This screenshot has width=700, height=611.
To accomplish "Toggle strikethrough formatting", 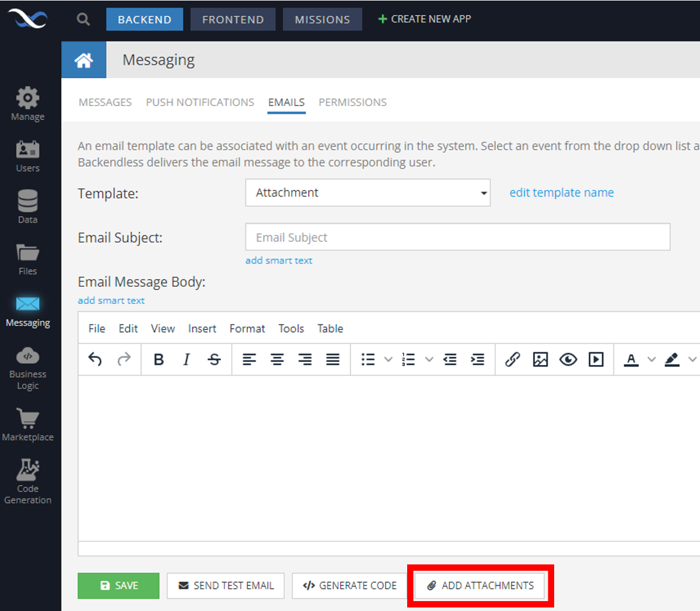I will [x=214, y=359].
